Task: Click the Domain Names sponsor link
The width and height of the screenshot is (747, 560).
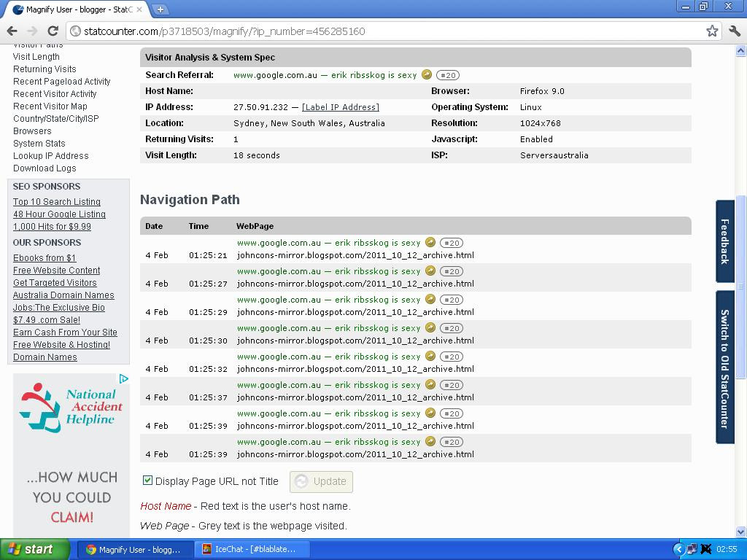Action: click(44, 357)
